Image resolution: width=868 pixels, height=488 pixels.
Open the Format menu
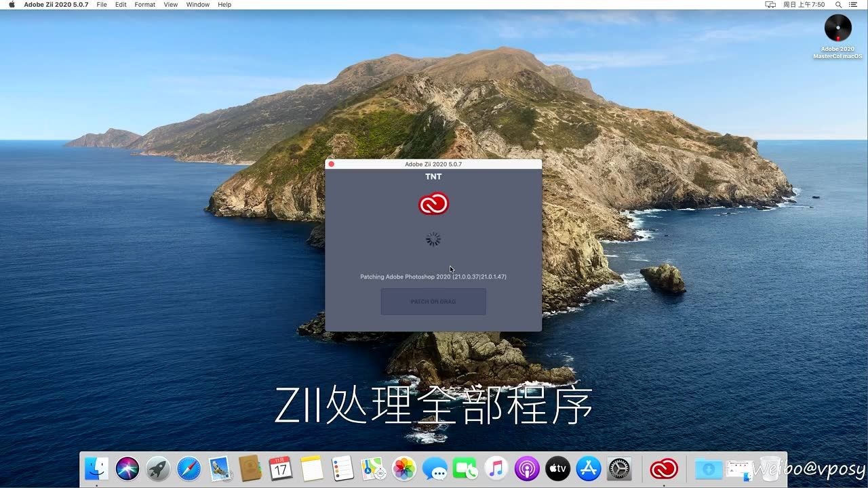point(144,5)
